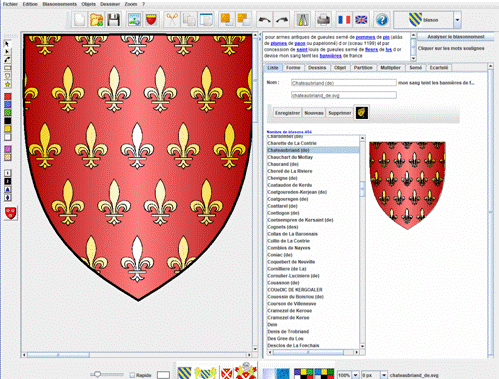The height and width of the screenshot is (379, 499).
Task: Click the black shield icon beside Supprimer
Action: [362, 113]
